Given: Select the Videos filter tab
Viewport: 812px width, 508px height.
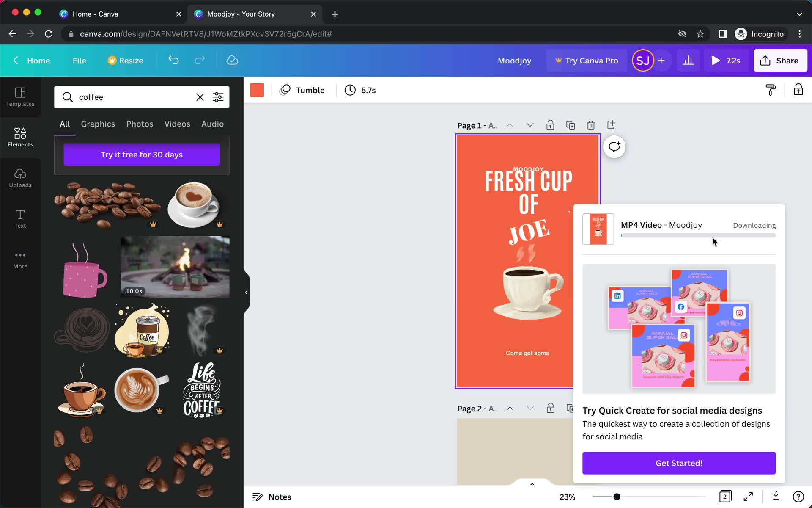Looking at the screenshot, I should pos(177,124).
